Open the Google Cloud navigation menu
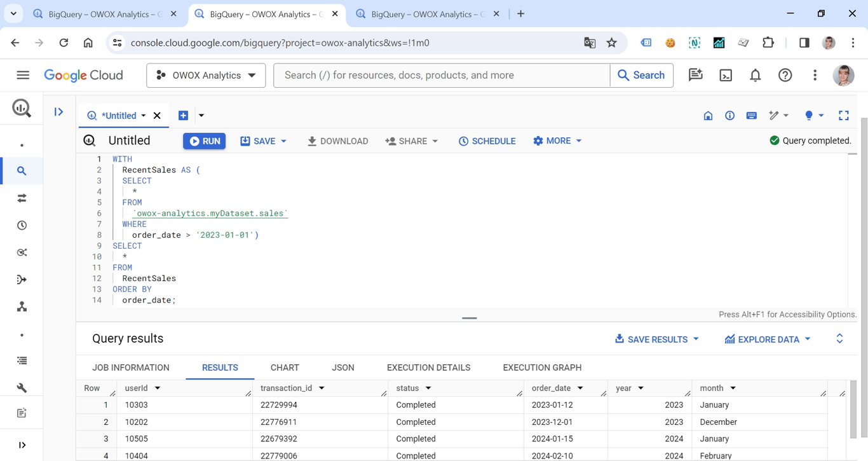Viewport: 868px width, 461px height. pos(23,75)
